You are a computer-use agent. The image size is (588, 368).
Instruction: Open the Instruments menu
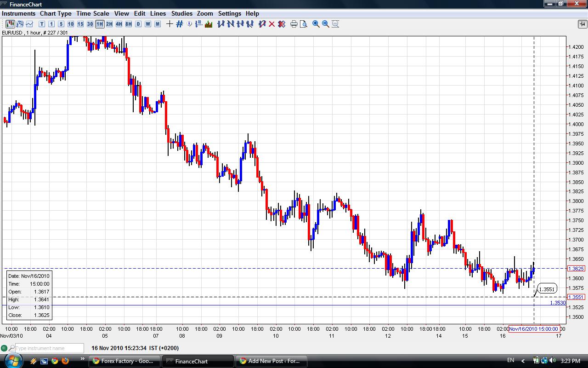(x=18, y=13)
